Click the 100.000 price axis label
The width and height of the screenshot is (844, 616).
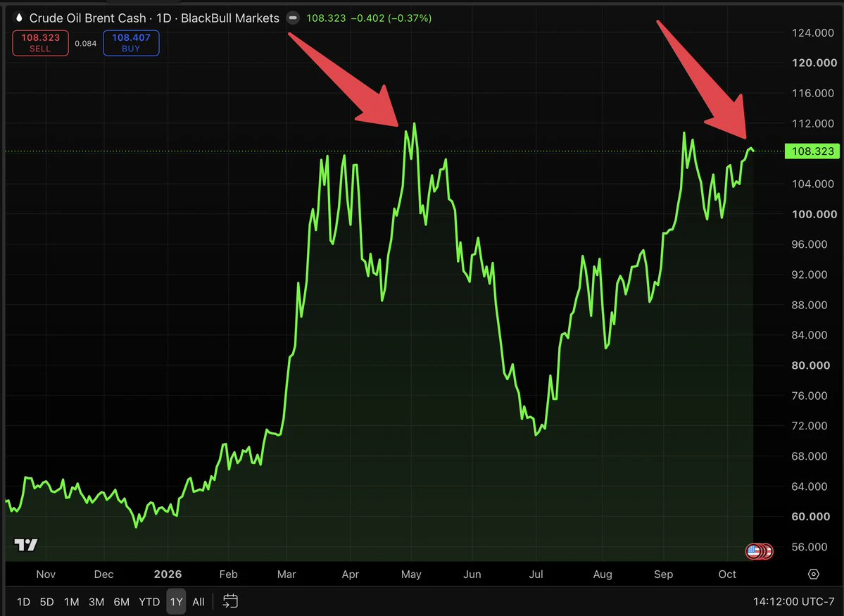click(x=814, y=214)
